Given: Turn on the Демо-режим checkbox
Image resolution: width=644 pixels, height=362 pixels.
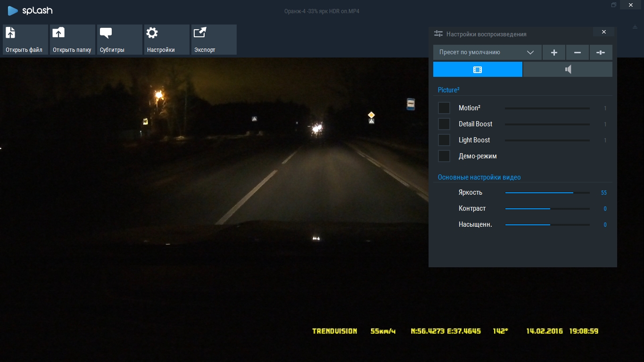Looking at the screenshot, I should tap(444, 156).
